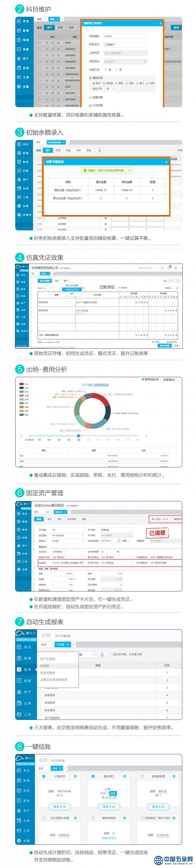Open the gear settings on 报销差旅费 card
This screenshot has height=868, width=196.
coord(174,776)
